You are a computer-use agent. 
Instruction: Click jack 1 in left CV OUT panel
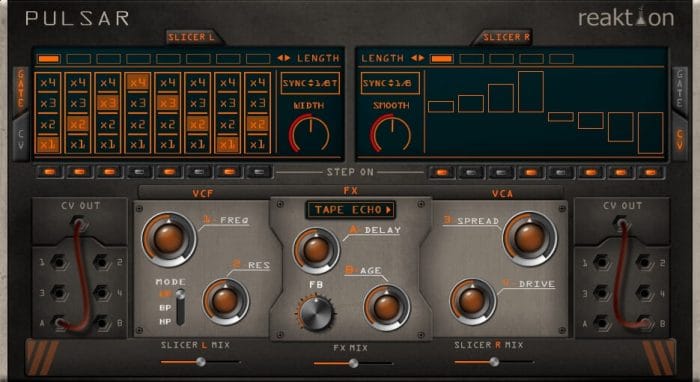click(59, 262)
